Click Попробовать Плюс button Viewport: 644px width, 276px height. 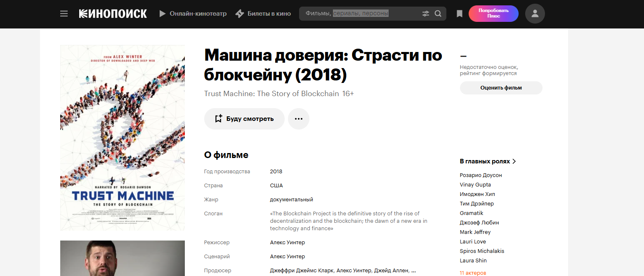[493, 14]
